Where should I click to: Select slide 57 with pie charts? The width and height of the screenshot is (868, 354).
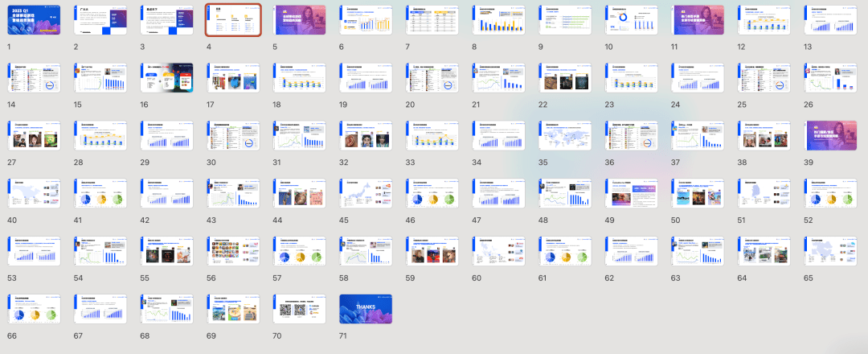pos(299,252)
